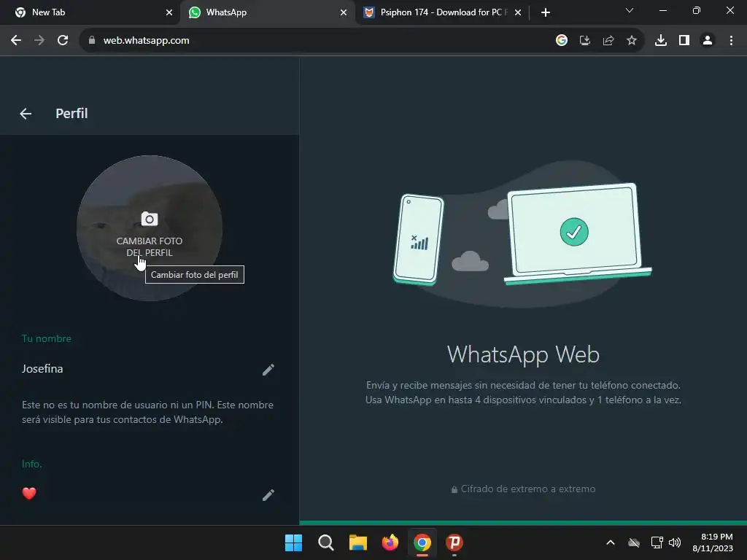Viewport: 747px width, 560px height.
Task: Click the volume speaker tray icon
Action: tap(675, 542)
